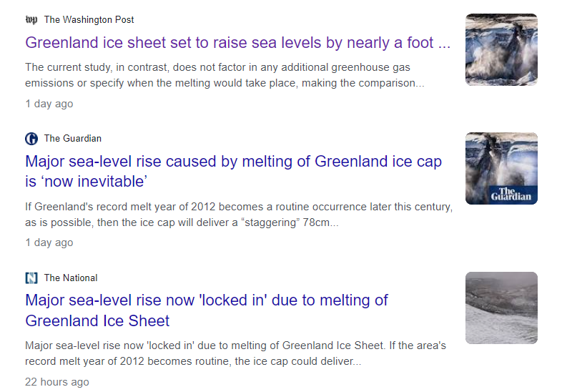Click the Washington Post favicon icon
Screen dimensions: 562x392
pos(31,20)
